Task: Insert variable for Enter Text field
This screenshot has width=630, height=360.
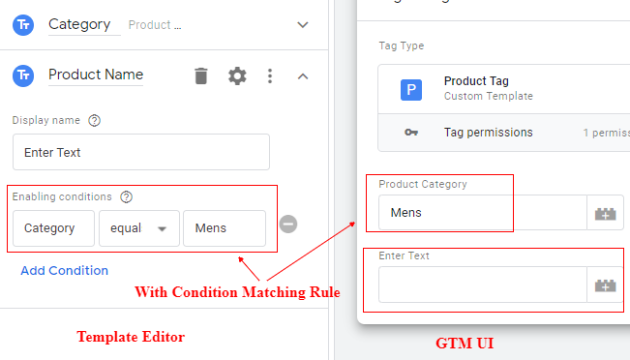Action: pos(605,285)
